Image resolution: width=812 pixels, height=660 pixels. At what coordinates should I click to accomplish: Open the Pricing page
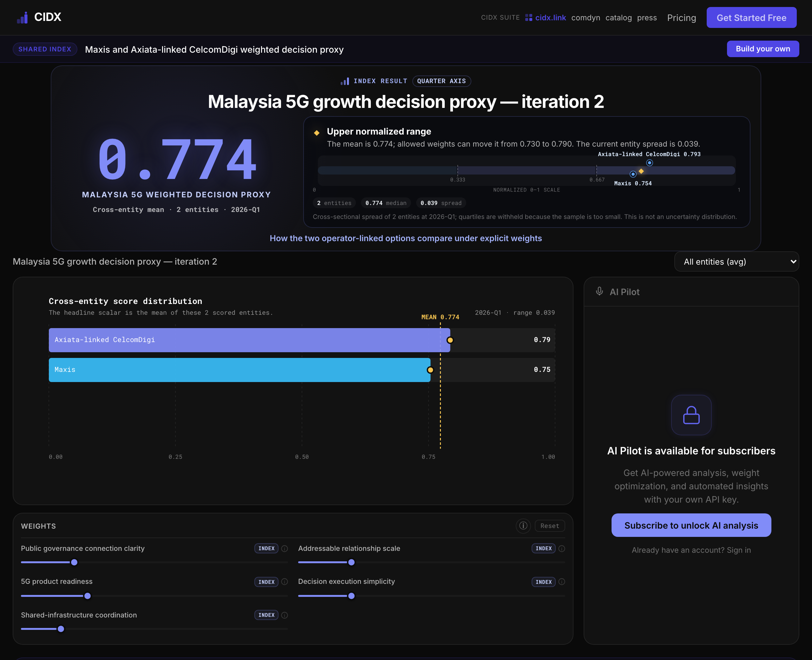click(x=681, y=18)
